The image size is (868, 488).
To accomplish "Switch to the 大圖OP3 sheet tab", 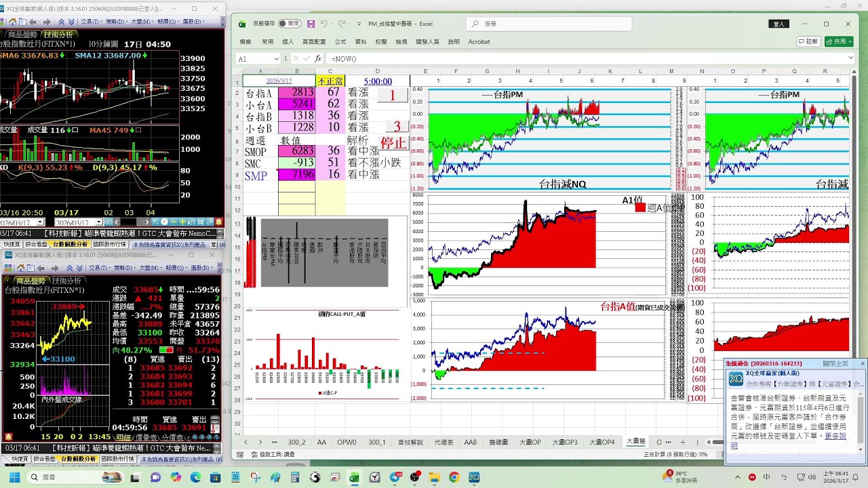I will pos(564,442).
